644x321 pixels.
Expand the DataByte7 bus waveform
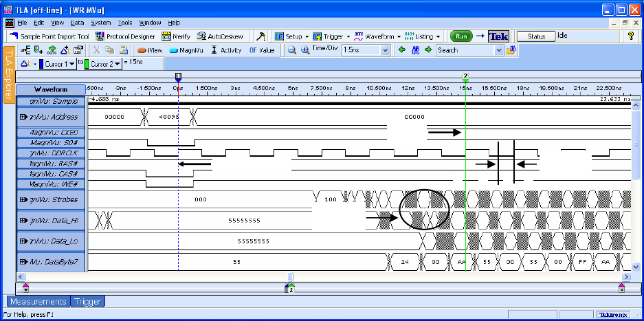click(x=23, y=261)
